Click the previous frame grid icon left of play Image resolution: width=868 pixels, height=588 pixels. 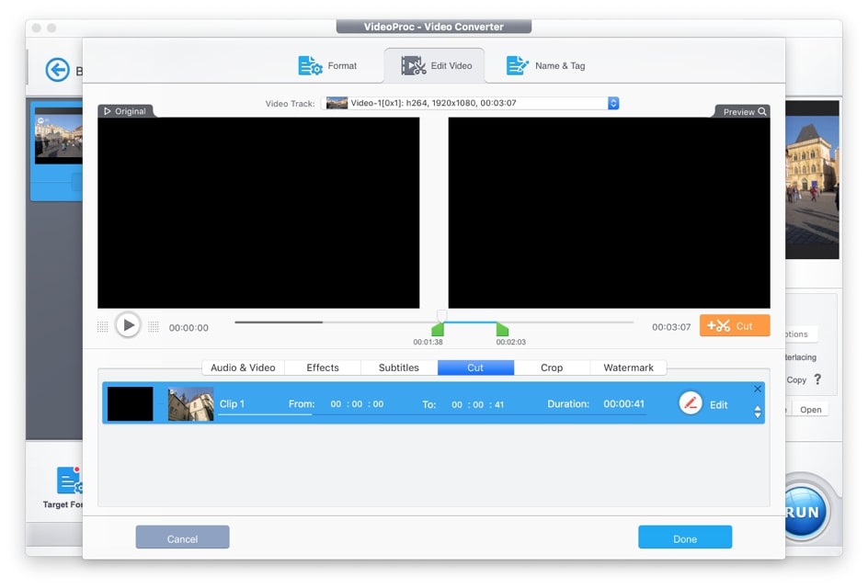pos(102,327)
